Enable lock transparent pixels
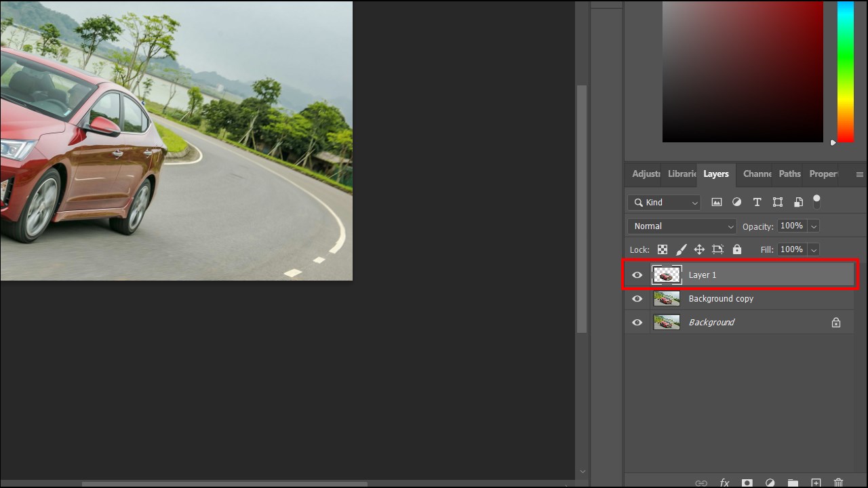Screen dimensions: 868x488 point(662,249)
